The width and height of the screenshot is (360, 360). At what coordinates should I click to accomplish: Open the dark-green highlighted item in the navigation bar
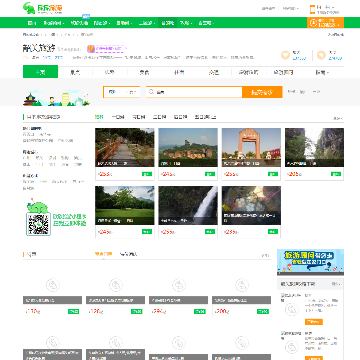[168, 23]
